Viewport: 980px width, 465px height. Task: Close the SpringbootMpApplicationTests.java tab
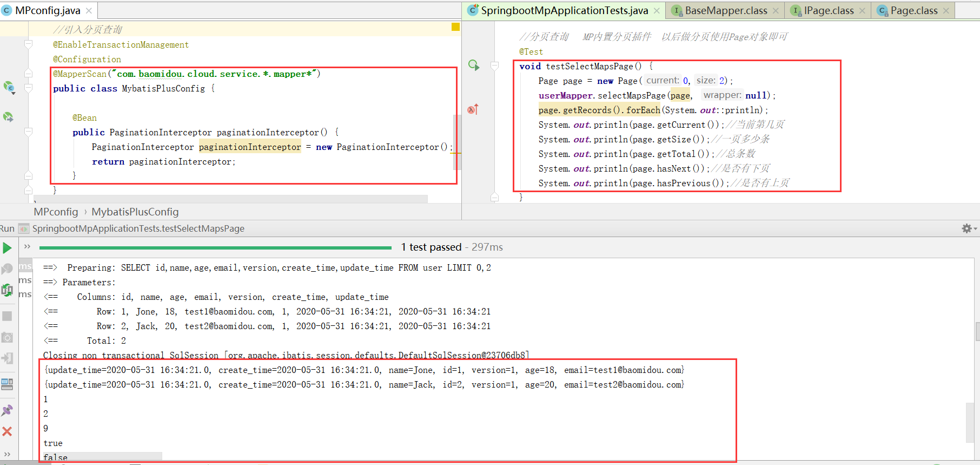[657, 10]
